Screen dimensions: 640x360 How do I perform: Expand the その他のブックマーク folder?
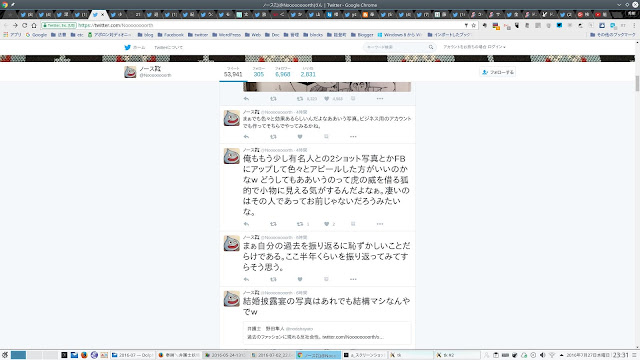(613, 35)
